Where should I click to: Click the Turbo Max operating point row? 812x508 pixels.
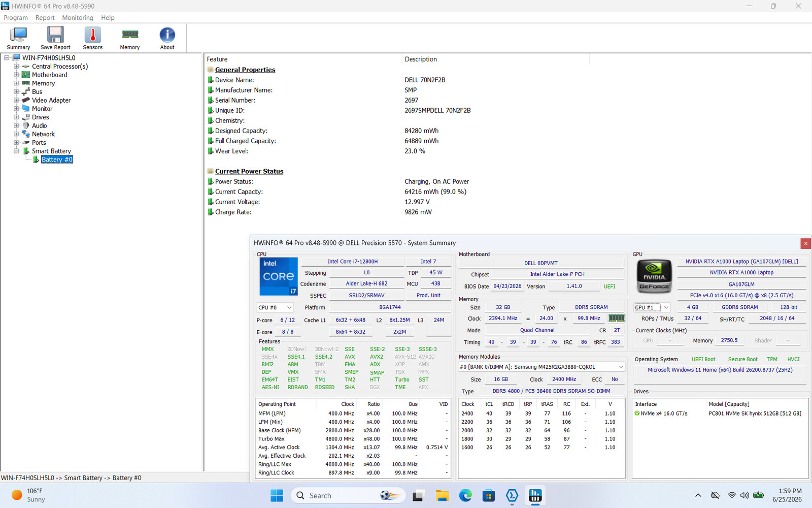[353, 439]
